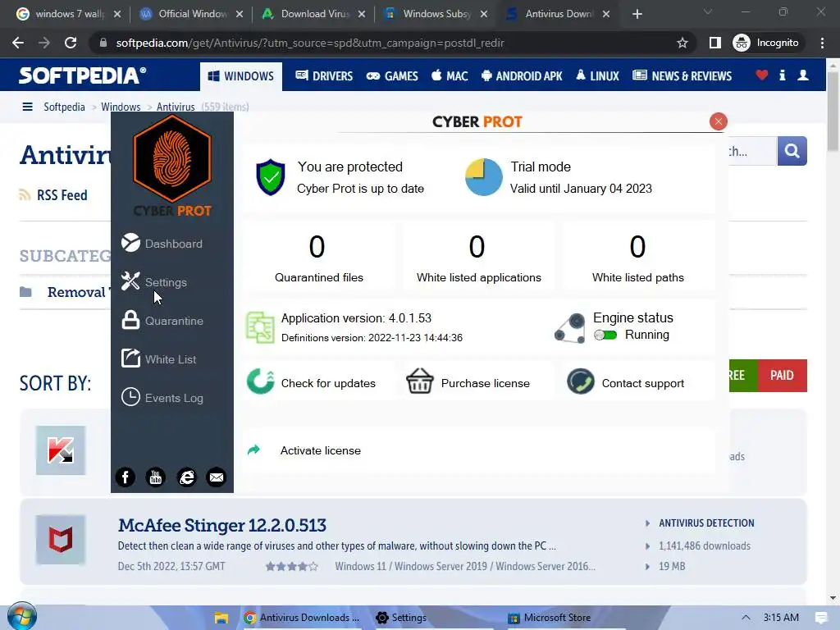
Task: Click the RSS Feed link
Action: pyautogui.click(x=53, y=195)
